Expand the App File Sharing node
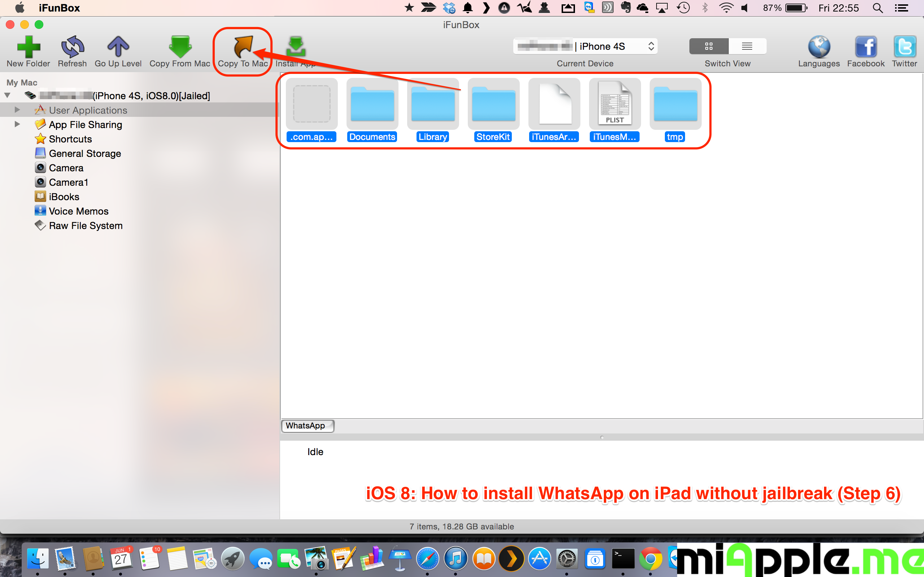Viewport: 924px width, 577px height. click(17, 124)
